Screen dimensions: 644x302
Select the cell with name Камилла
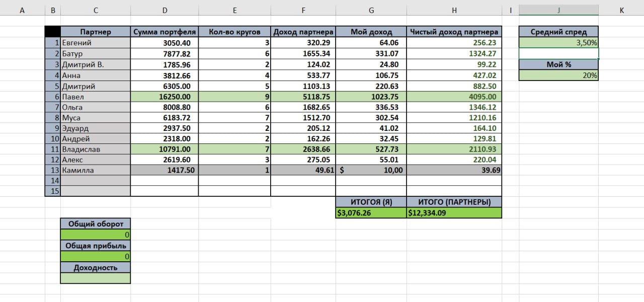pos(96,170)
